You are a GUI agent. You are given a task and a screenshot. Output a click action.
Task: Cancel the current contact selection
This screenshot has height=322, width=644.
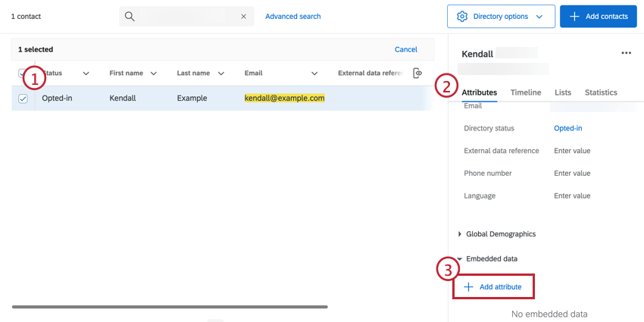coord(406,49)
